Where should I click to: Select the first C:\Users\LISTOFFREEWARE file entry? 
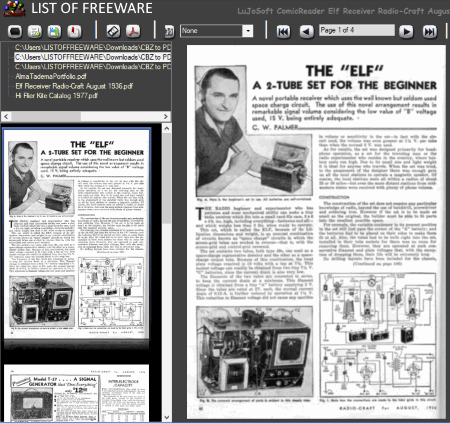[93, 47]
